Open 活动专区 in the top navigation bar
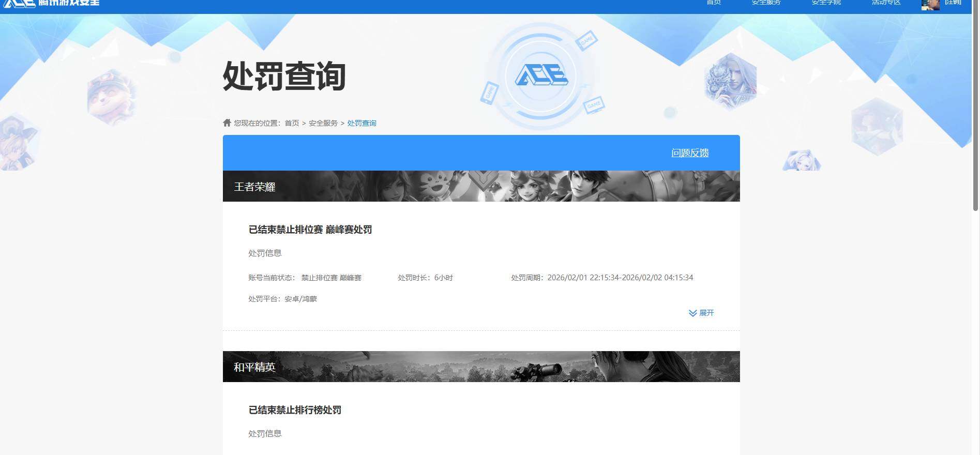 pos(886,3)
